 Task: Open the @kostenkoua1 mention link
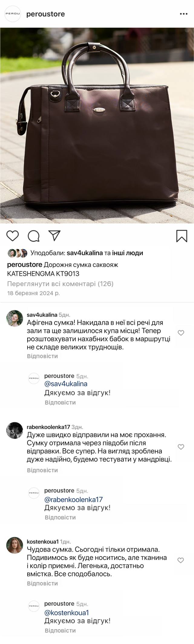click(67, 613)
